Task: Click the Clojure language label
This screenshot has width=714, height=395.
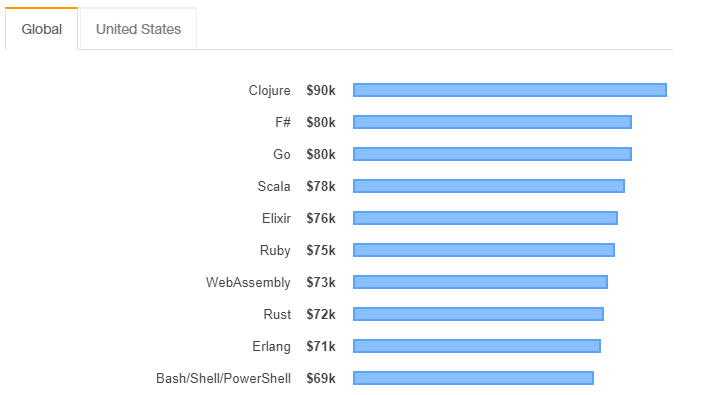Action: [x=270, y=91]
